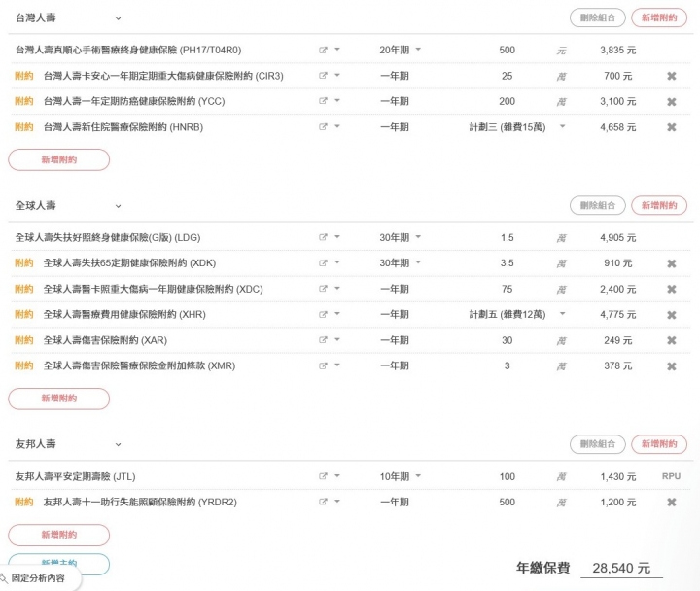Image resolution: width=700 pixels, height=591 pixels.
Task: Open arrow menu beside PH17/T04R0 link icon
Action: coord(337,50)
